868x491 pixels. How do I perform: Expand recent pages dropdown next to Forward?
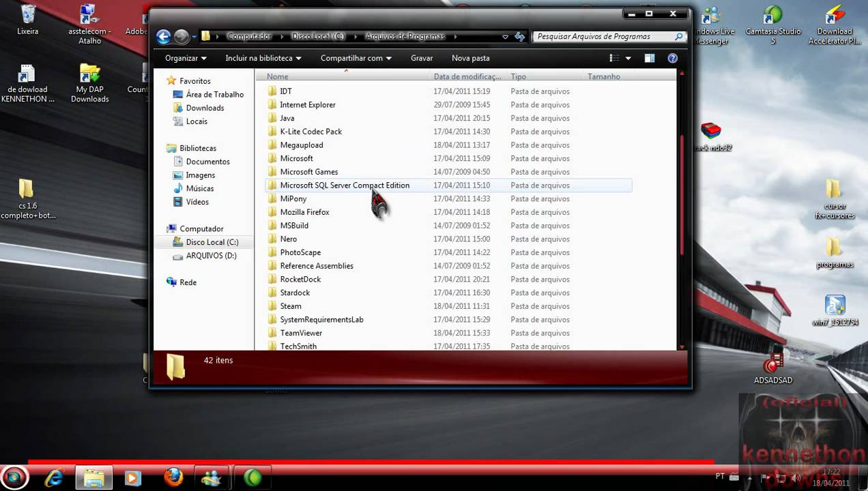[x=194, y=37]
